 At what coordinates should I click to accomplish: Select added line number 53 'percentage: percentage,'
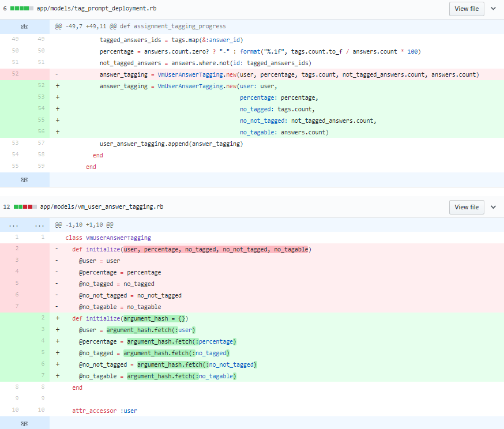pos(41,97)
